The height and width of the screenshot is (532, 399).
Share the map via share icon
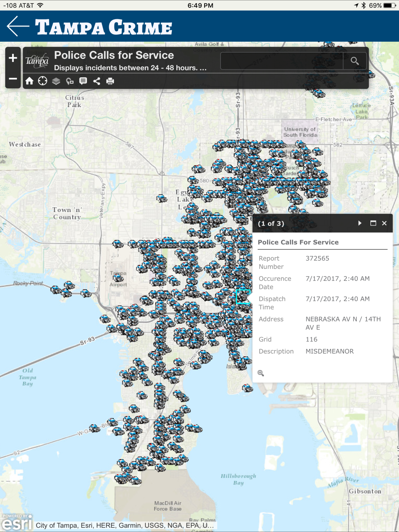point(97,81)
